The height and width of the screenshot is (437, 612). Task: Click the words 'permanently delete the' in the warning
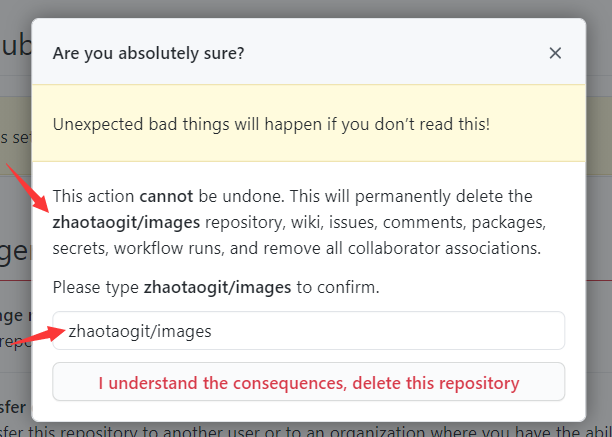pyautogui.click(x=443, y=196)
